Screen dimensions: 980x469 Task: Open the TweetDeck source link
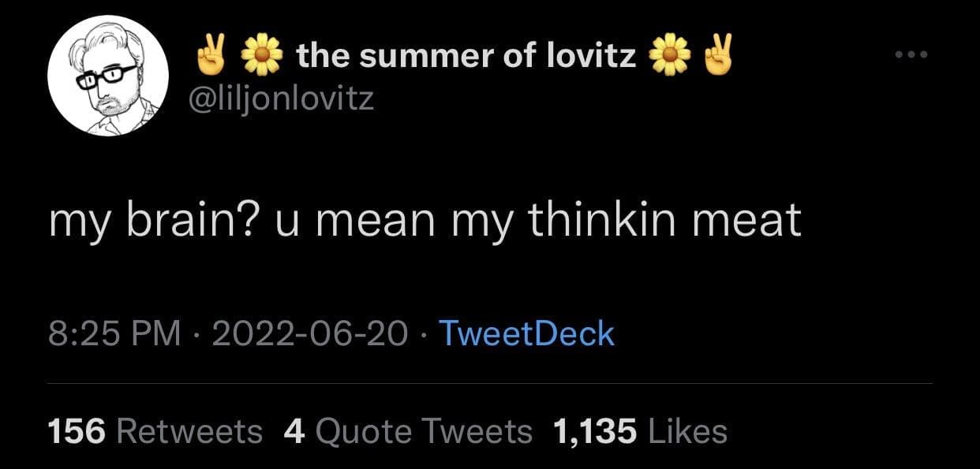526,333
